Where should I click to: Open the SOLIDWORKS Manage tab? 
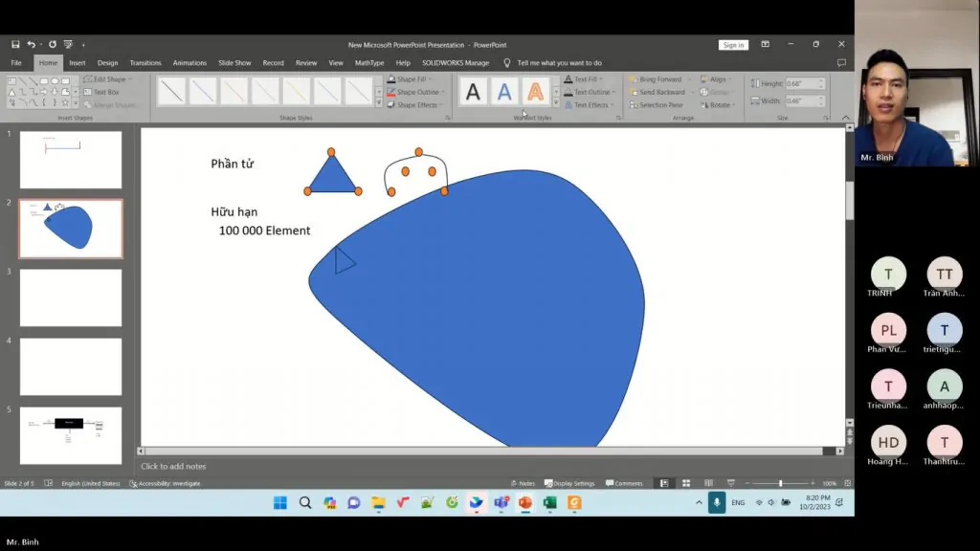tap(456, 63)
